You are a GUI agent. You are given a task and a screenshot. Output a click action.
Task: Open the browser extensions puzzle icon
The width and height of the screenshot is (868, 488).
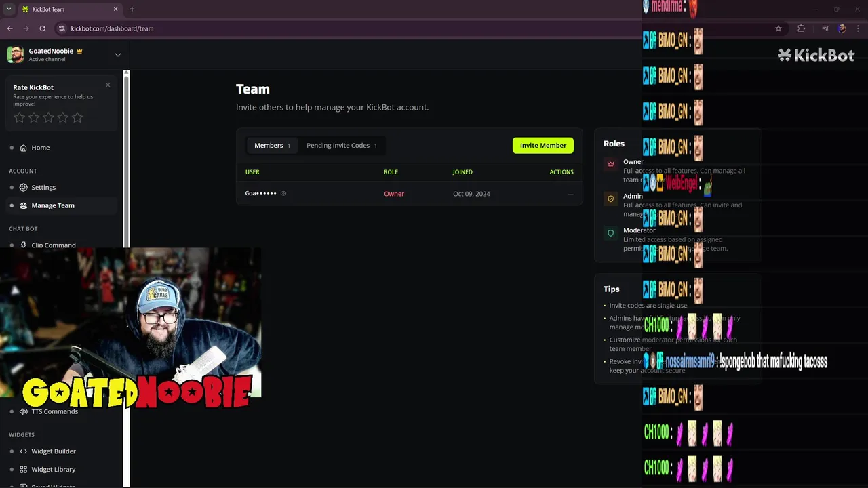801,28
